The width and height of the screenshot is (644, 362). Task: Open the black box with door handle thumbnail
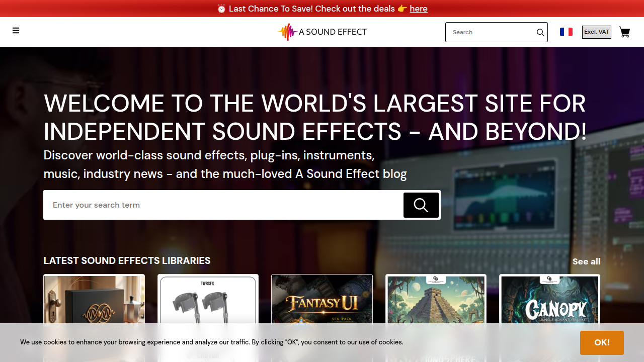pos(94,300)
